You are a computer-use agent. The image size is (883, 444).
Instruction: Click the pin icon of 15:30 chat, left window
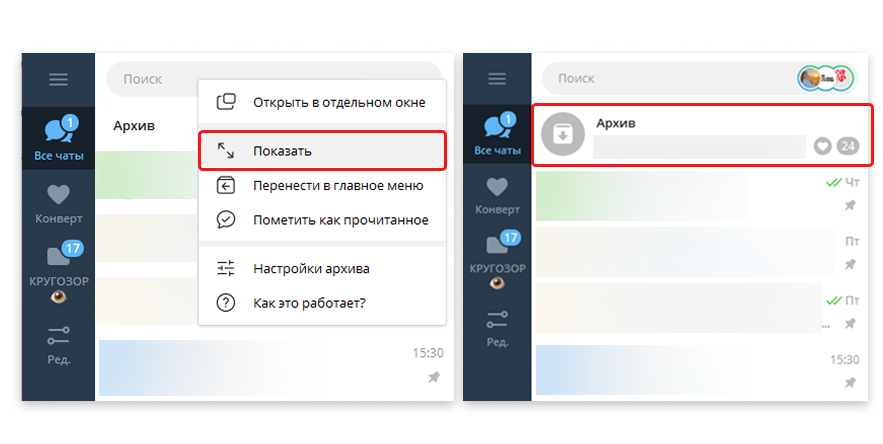434,377
